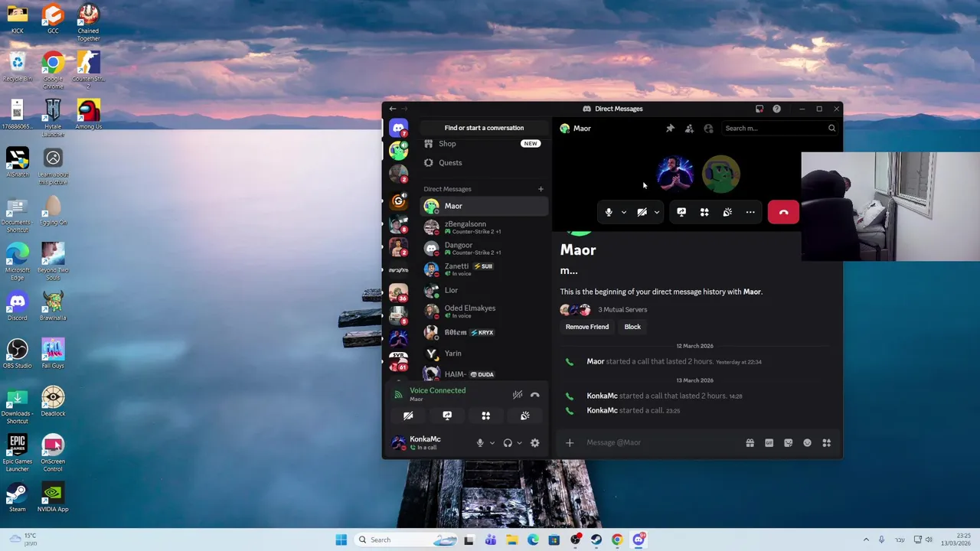Mute microphone next to KonkaMc

tap(480, 442)
